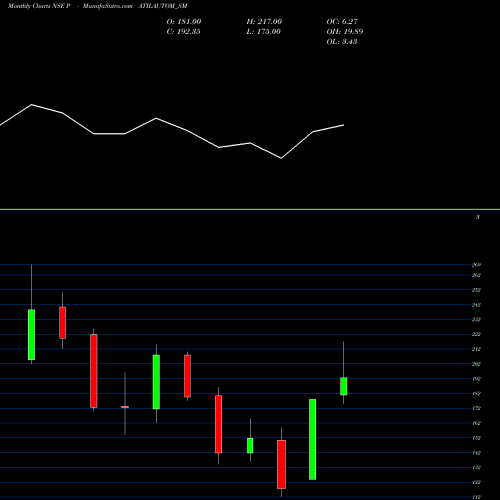Click the 192 price axis label
The height and width of the screenshot is (500, 500).
click(476, 379)
